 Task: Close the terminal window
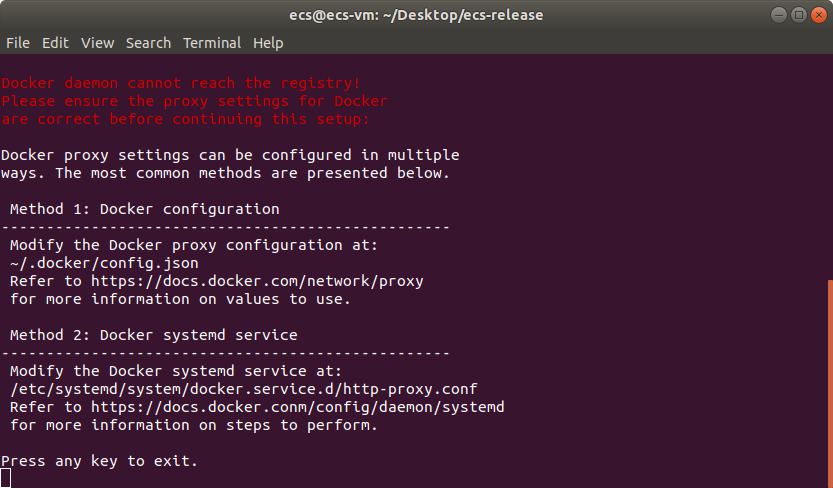pyautogui.click(x=819, y=15)
